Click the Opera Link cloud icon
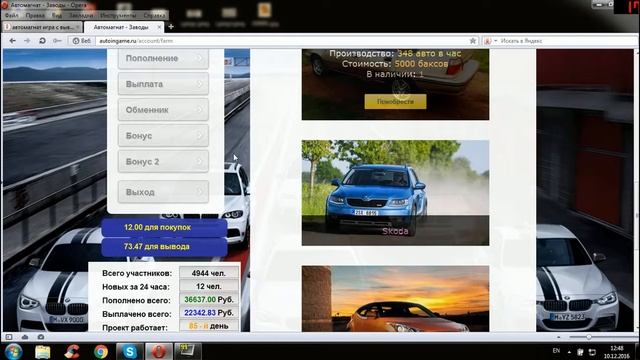 coord(25,337)
